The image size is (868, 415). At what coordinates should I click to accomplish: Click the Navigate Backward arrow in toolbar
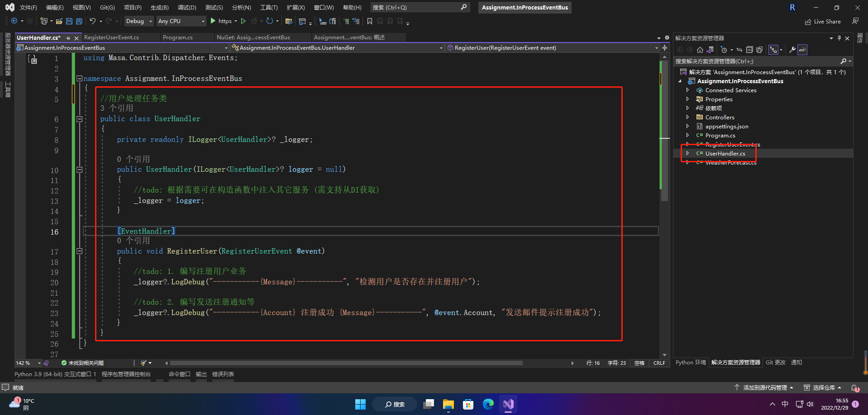(14, 21)
